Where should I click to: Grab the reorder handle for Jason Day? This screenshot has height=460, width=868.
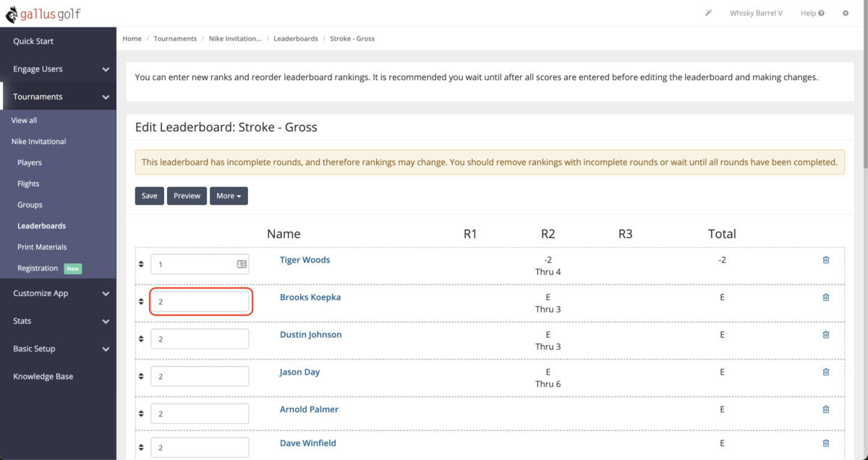pyautogui.click(x=141, y=376)
